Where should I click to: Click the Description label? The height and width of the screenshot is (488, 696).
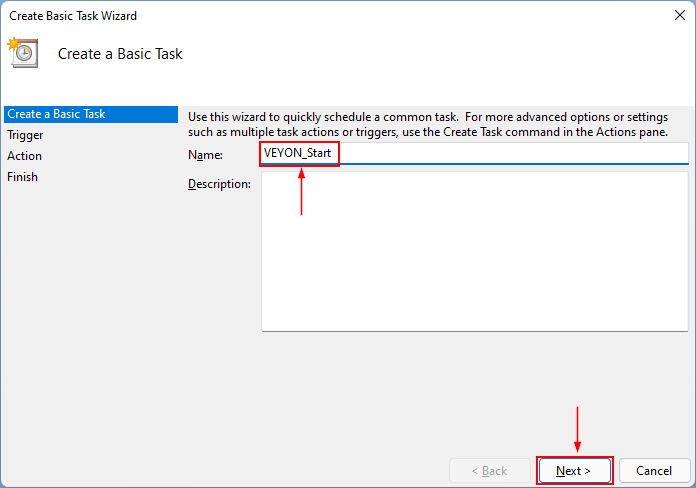coord(219,184)
